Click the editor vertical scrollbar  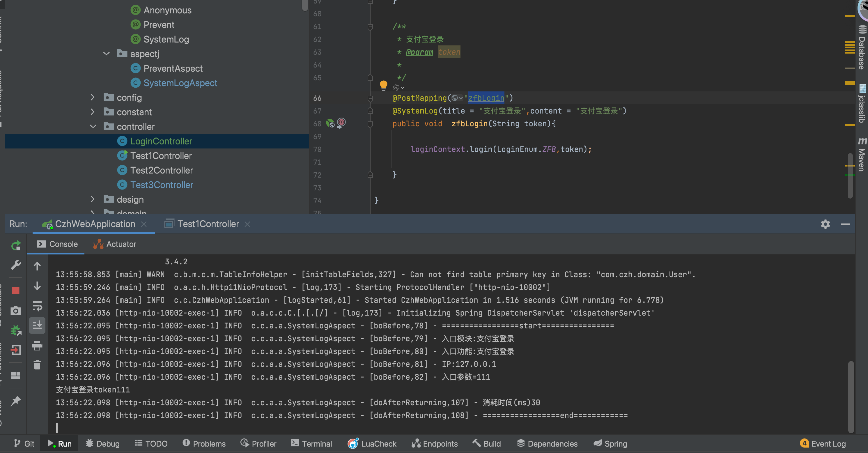[850, 176]
